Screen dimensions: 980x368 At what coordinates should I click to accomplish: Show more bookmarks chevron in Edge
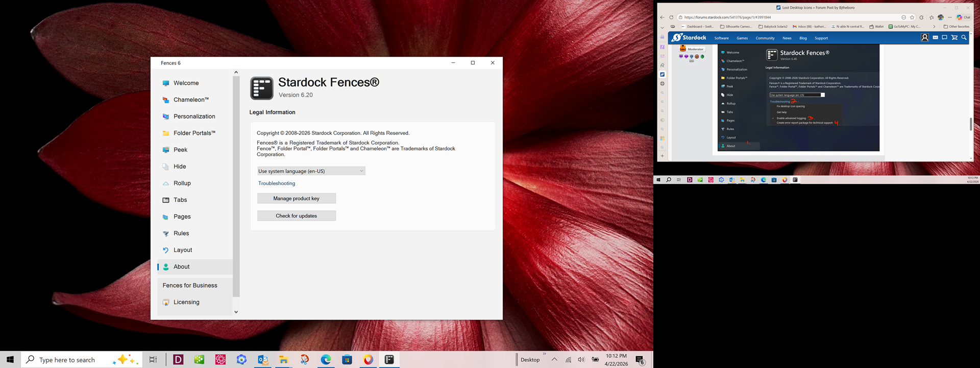(935, 27)
